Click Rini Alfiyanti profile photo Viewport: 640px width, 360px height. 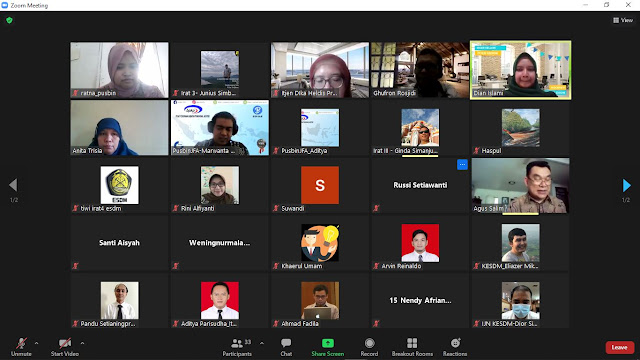[220, 185]
